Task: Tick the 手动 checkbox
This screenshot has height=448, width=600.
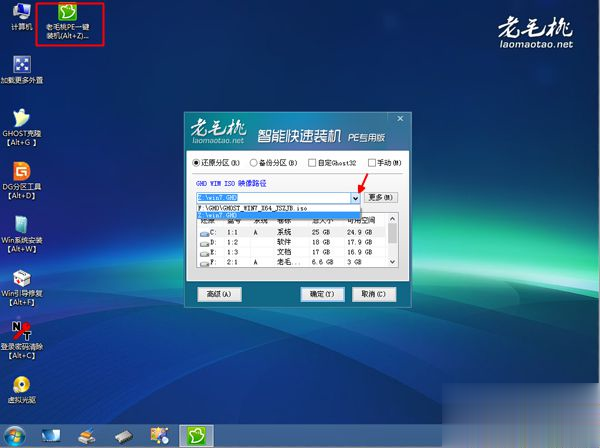Action: tap(372, 162)
